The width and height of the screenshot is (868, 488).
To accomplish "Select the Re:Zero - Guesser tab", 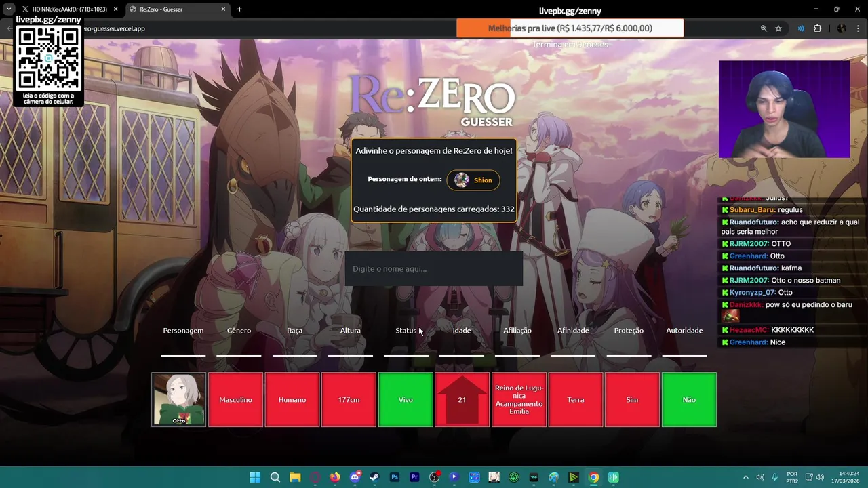I will click(x=176, y=9).
